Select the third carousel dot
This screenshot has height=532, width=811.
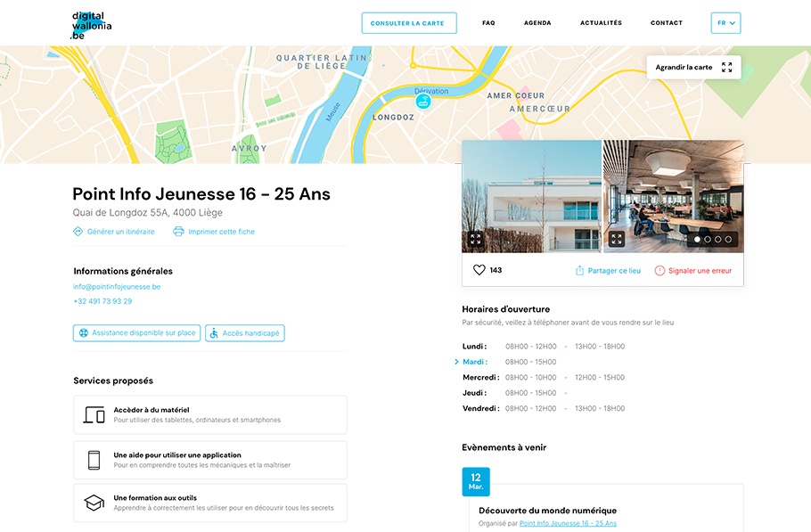(x=718, y=240)
